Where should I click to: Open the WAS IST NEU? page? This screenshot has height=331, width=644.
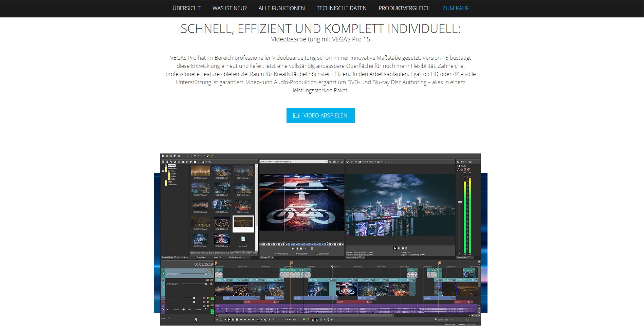pos(229,8)
